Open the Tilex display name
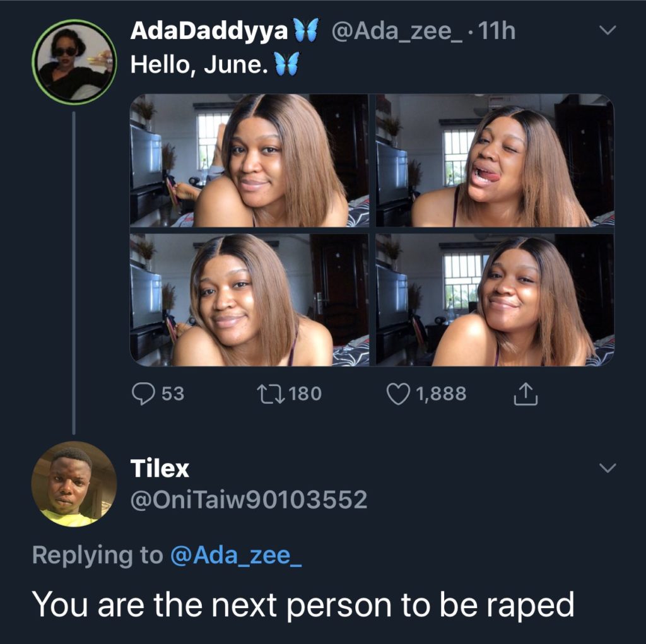The height and width of the screenshot is (644, 646). pos(160,469)
